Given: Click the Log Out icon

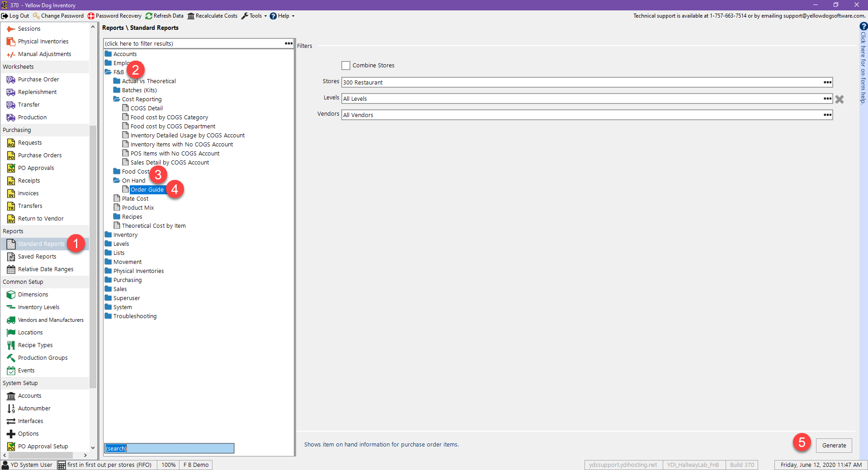Looking at the screenshot, I should click(5, 16).
